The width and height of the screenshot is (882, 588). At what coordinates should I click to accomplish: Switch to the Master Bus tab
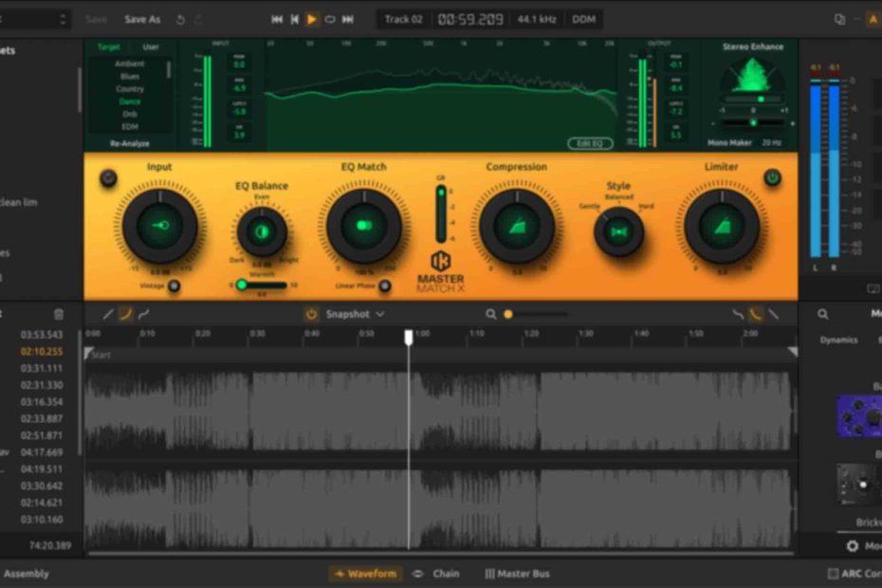pyautogui.click(x=517, y=574)
